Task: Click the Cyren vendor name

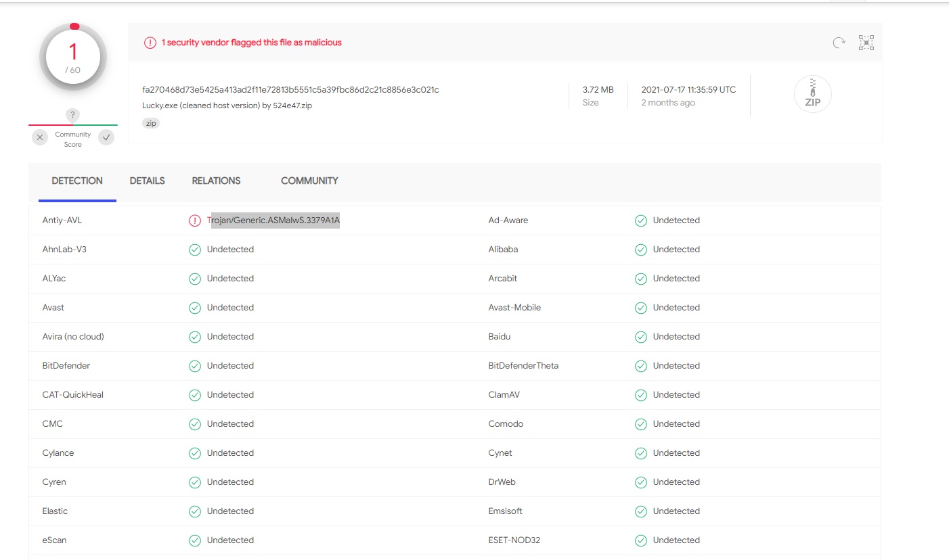Action: 54,482
